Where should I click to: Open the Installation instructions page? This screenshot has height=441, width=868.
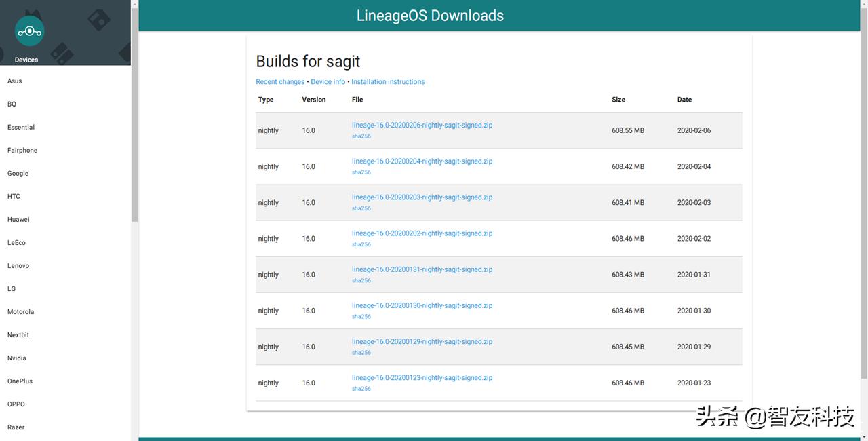tap(388, 81)
